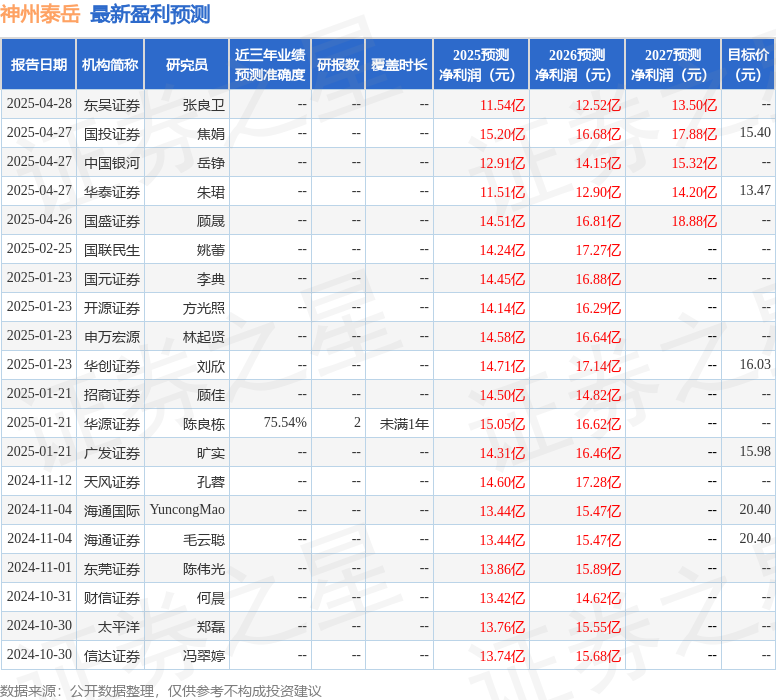Click 开源证券 institution cell
Viewport: 776px width, 700px height.
pyautogui.click(x=112, y=308)
